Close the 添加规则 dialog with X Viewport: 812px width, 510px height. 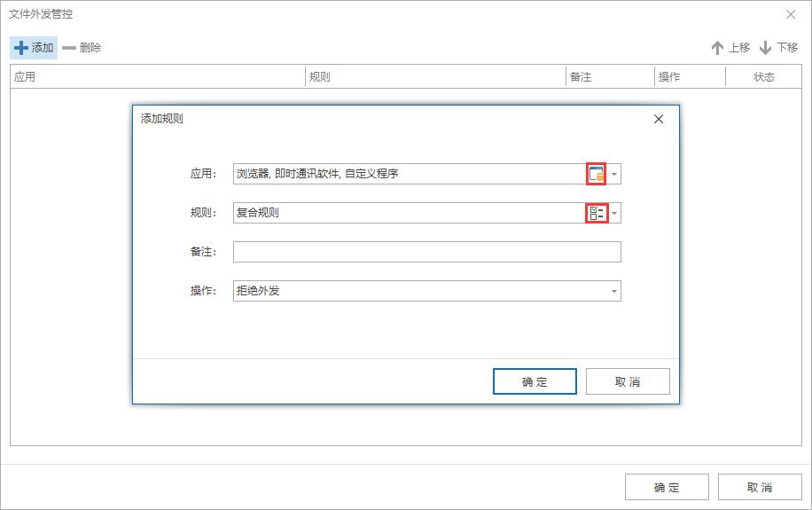[x=659, y=119]
